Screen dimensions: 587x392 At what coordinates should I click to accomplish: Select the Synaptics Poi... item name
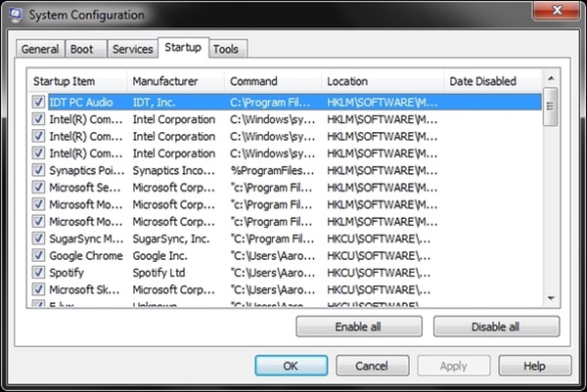86,170
